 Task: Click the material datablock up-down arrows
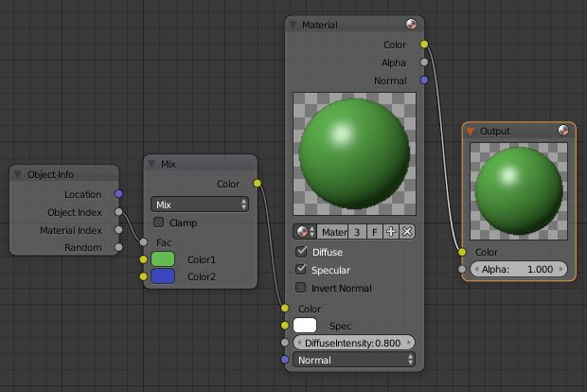click(x=311, y=232)
